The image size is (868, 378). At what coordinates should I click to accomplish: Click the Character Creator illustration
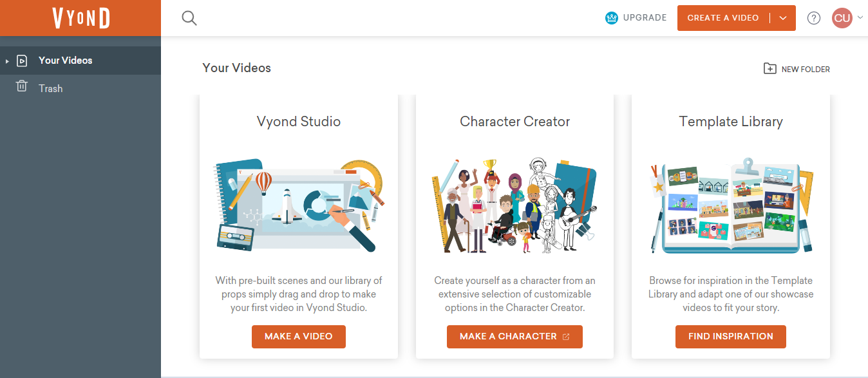coord(514,205)
